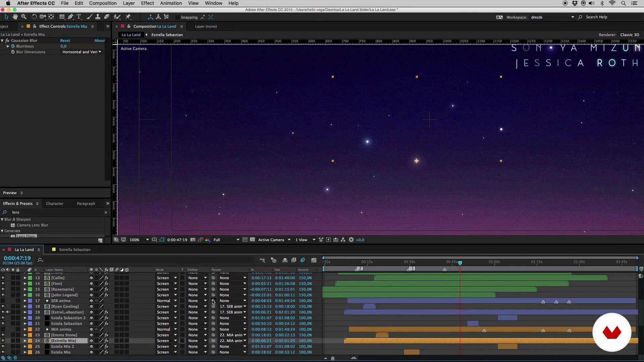The image size is (644, 362).
Task: Clear the effects search field
Action: tap(106, 212)
